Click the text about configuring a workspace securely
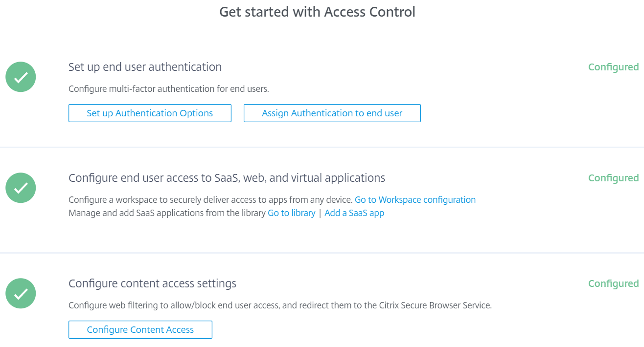The height and width of the screenshot is (347, 644). click(210, 200)
